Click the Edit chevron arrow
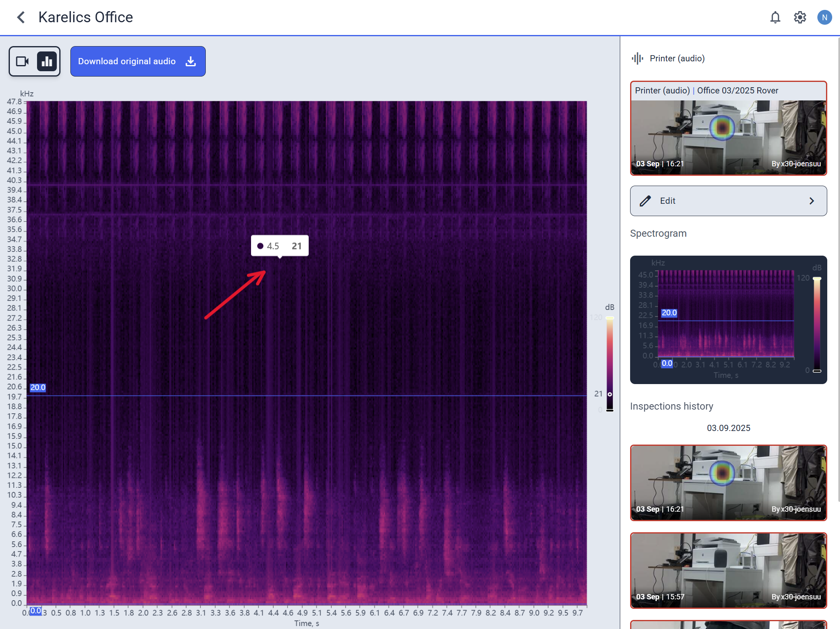The height and width of the screenshot is (629, 840). [812, 201]
